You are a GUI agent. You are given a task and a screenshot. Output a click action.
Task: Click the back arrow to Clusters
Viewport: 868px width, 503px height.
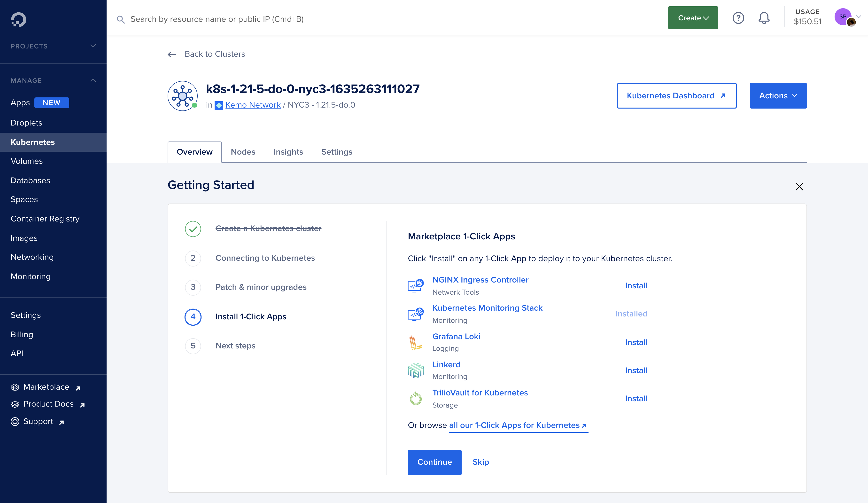(172, 55)
